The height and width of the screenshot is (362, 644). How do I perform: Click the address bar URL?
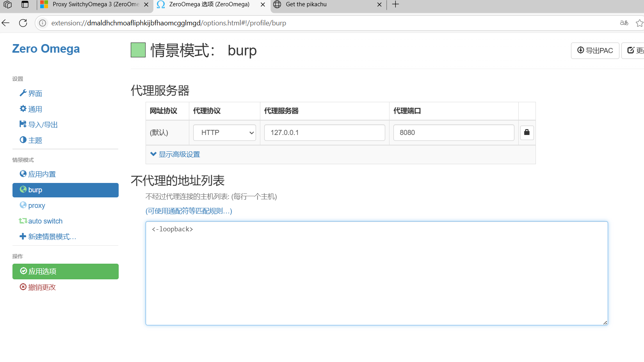[x=169, y=23]
